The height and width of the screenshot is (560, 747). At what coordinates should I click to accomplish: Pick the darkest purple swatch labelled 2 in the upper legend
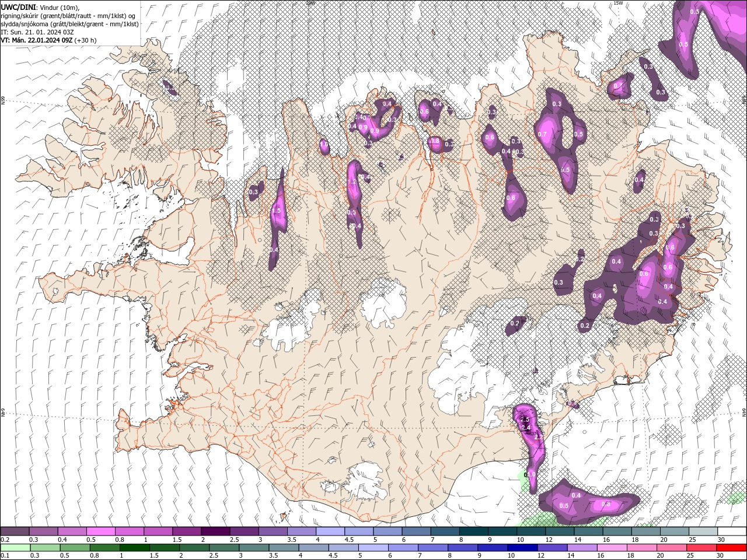(x=215, y=531)
